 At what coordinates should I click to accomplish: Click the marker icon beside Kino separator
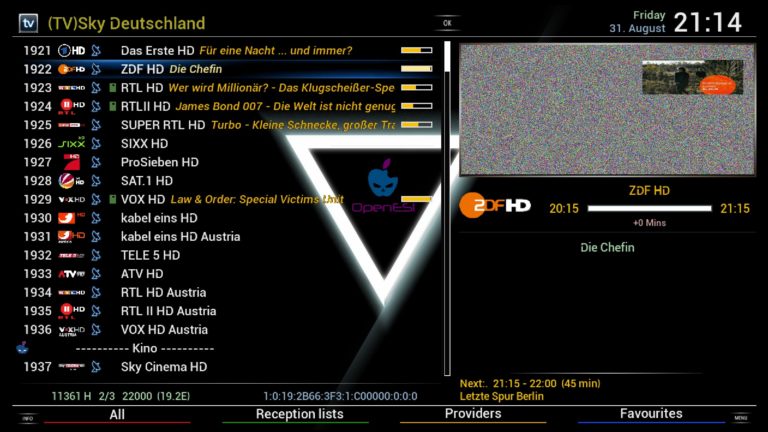click(22, 348)
